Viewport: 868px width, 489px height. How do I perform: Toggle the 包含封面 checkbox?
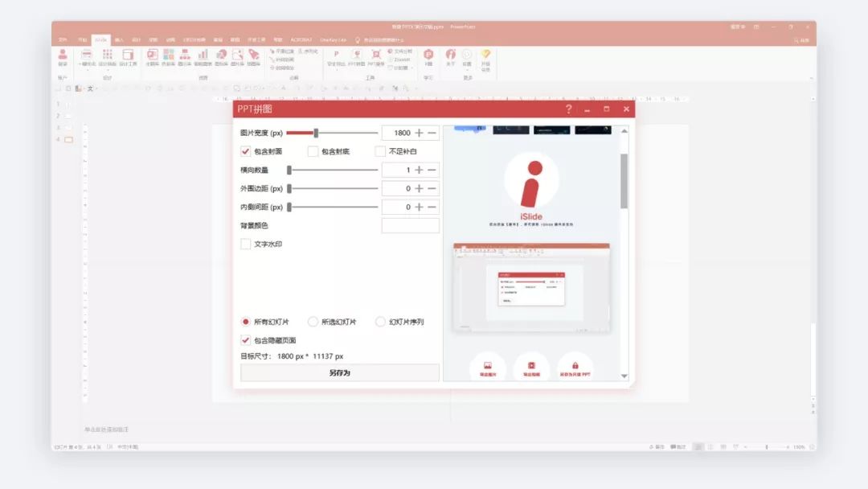coord(246,151)
